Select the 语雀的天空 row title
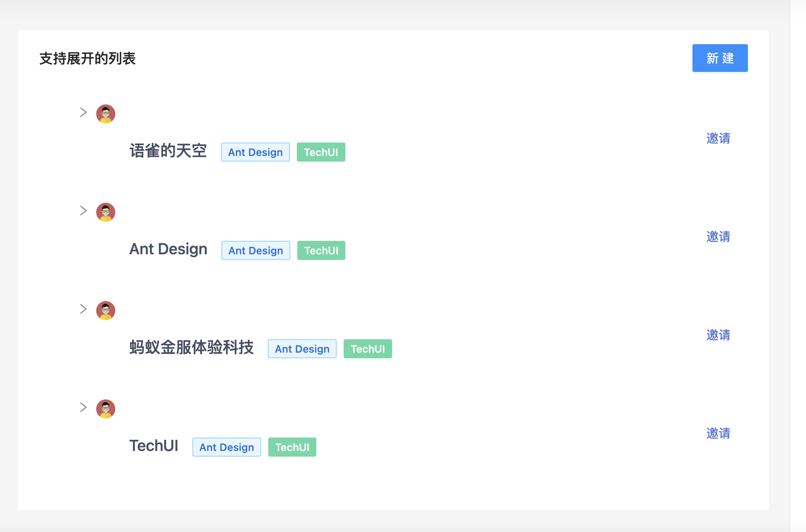The height and width of the screenshot is (532, 806). [x=168, y=151]
